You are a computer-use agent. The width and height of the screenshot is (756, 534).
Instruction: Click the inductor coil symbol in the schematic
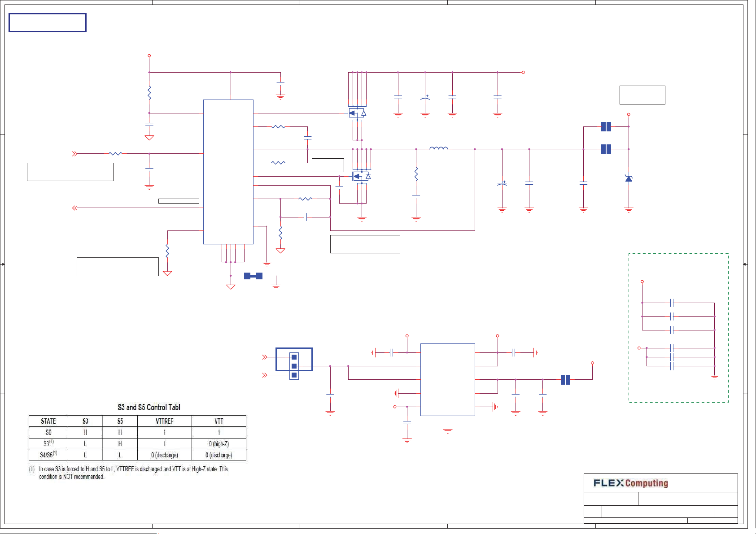click(438, 148)
